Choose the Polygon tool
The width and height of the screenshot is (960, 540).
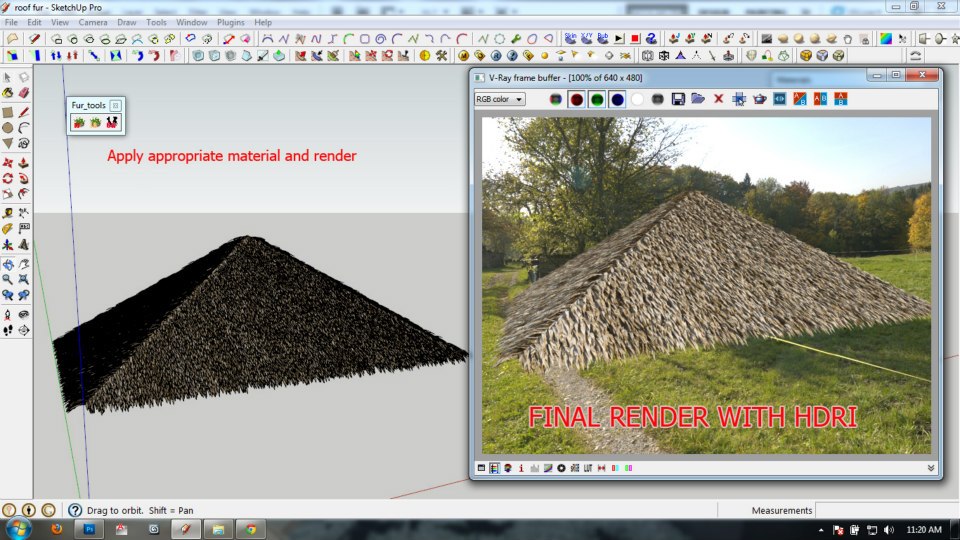7,143
